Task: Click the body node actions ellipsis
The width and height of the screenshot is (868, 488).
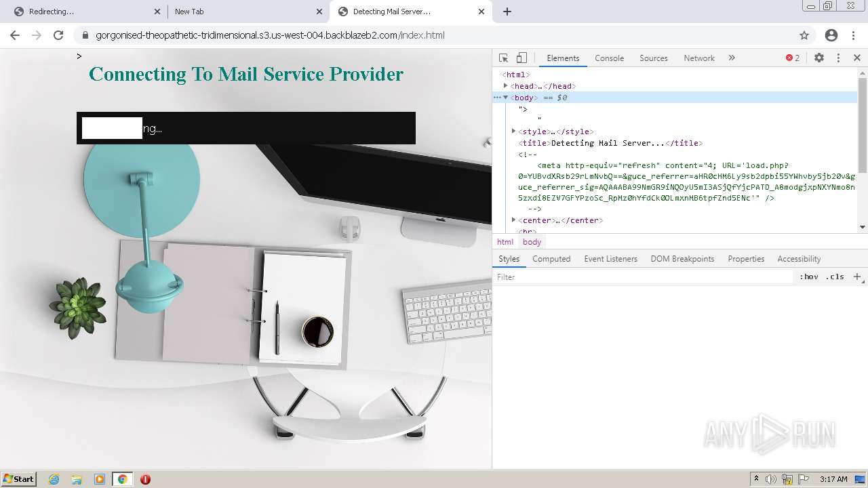Action: point(496,98)
